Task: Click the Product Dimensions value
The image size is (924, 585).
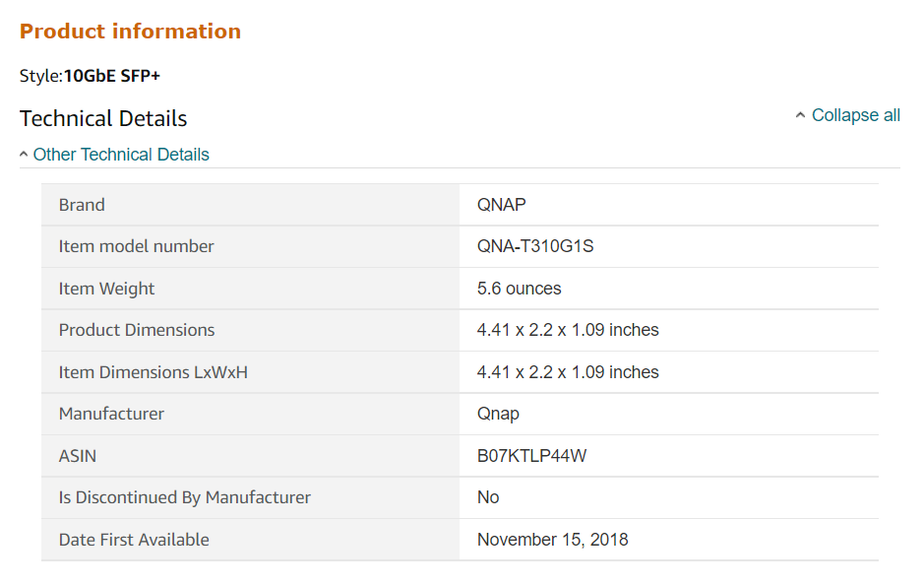Action: pos(568,330)
